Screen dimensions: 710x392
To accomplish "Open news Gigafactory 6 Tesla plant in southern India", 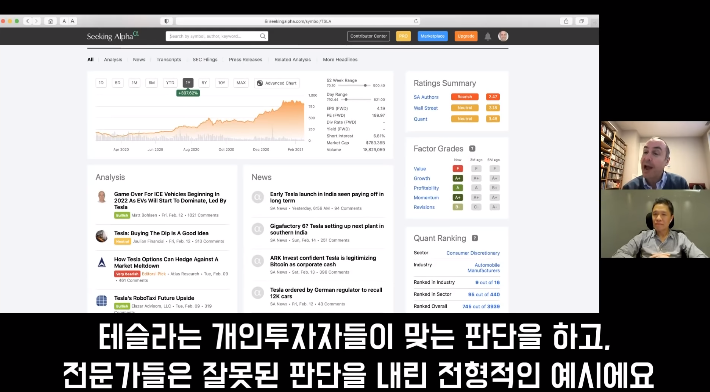I will (327, 229).
